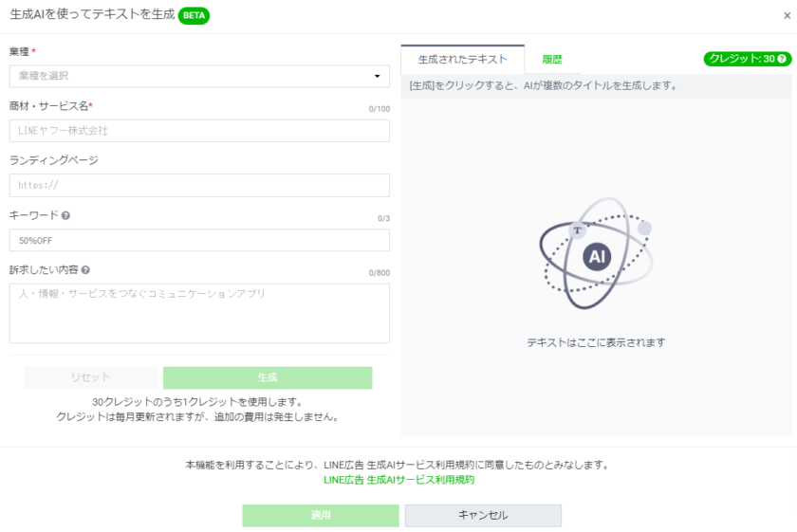Focus the キーワード input field
Image resolution: width=797 pixels, height=532 pixels.
[x=199, y=240]
